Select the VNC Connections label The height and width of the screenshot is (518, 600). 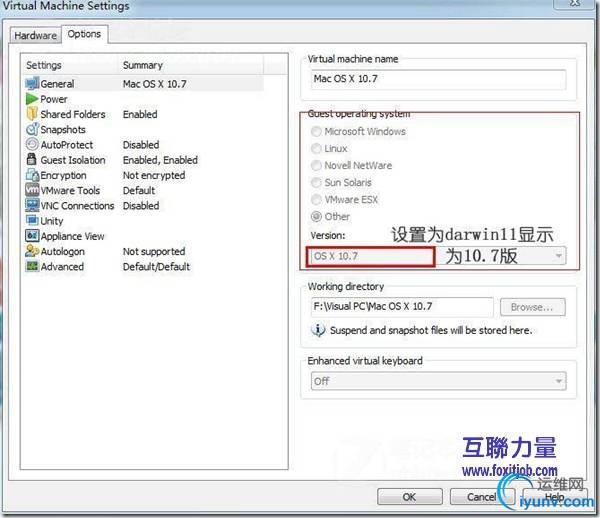(77, 205)
